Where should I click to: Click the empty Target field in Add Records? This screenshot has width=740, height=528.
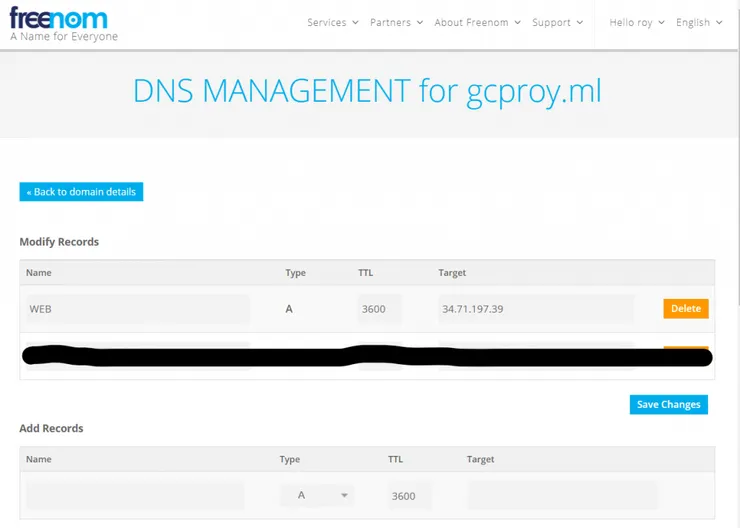coord(563,495)
